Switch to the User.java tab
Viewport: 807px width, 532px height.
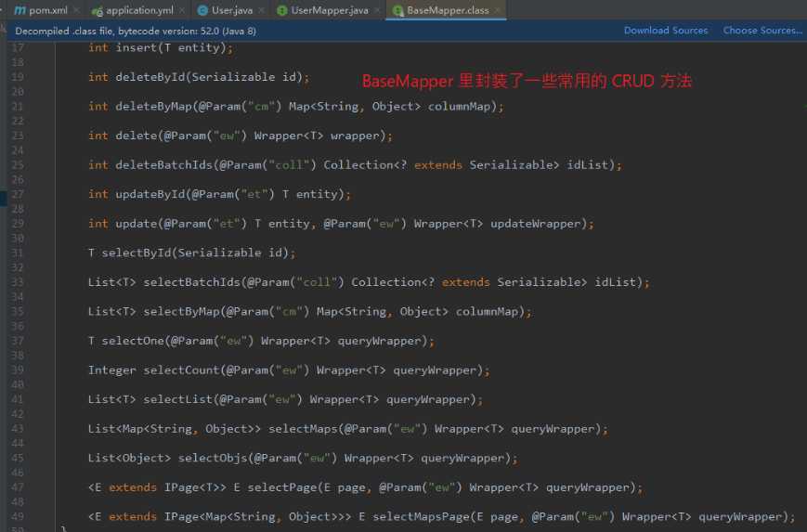click(231, 10)
